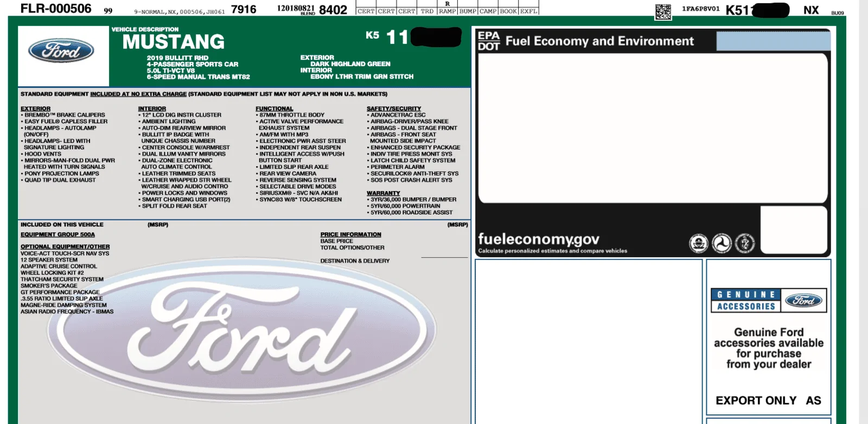Click the GENUINE ACCESSORIES badge text
Image resolution: width=868 pixels, height=424 pixels.
click(x=746, y=300)
